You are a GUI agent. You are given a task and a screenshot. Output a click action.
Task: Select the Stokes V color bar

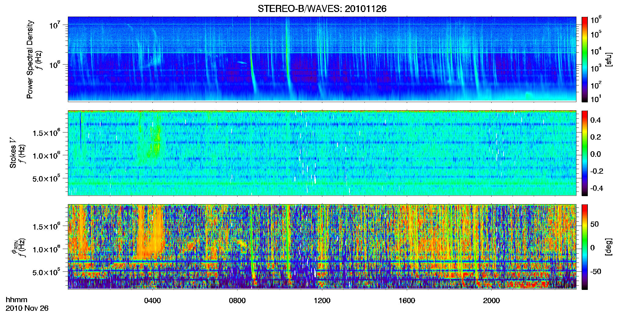[x=585, y=153]
